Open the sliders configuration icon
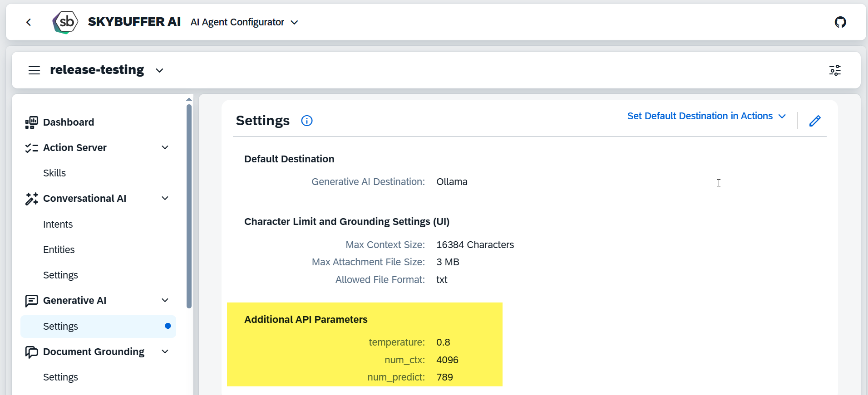Viewport: 868px width, 395px height. click(835, 70)
